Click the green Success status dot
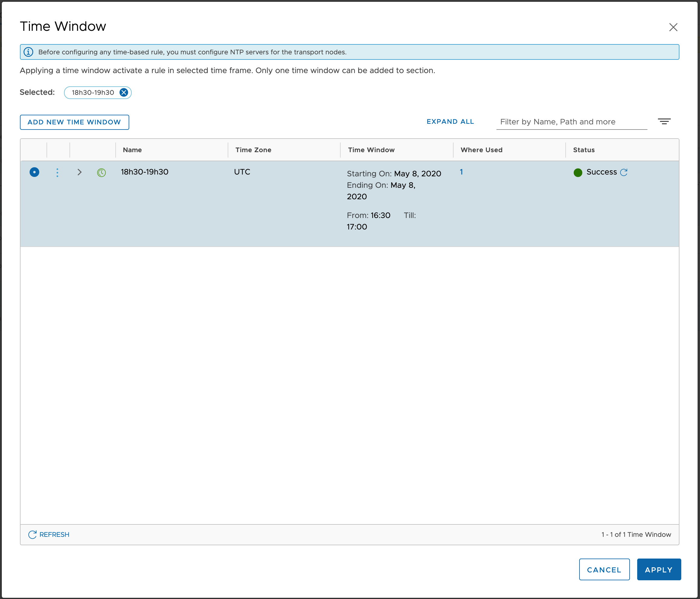The image size is (700, 599). pyautogui.click(x=578, y=173)
